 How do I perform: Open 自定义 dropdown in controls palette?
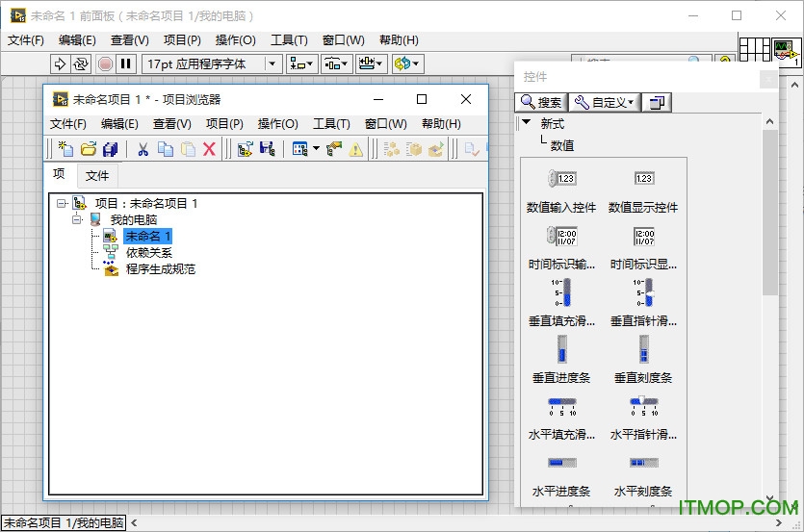604,103
